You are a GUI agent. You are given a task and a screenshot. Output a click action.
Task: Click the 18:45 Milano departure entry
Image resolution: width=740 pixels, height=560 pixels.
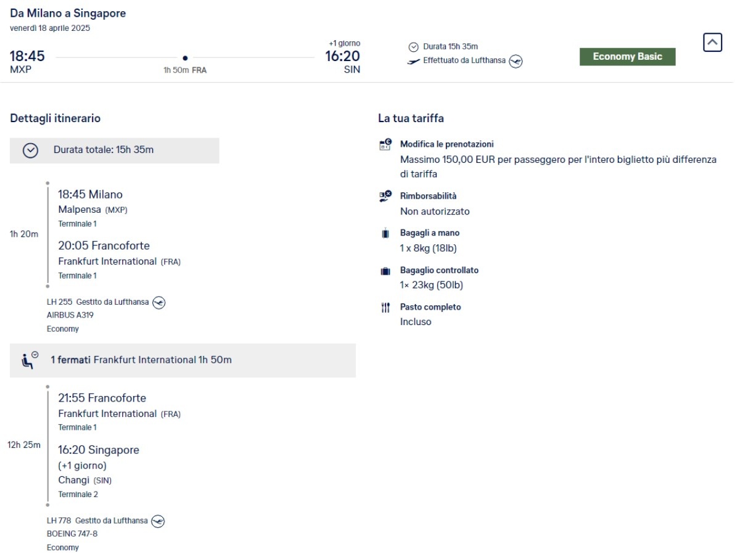91,194
